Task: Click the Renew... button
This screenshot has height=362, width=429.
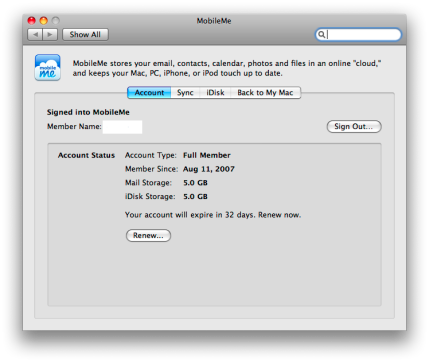Action: 148,236
